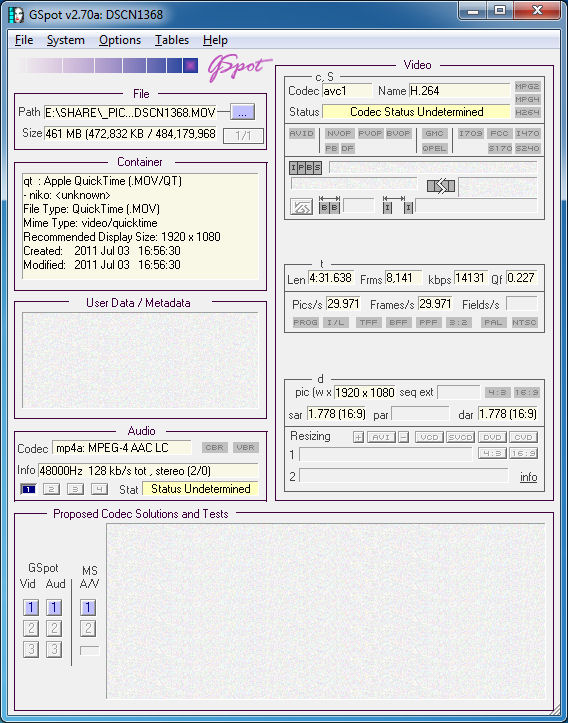The image size is (568, 723).
Task: Click the PB packed bitstream indicator
Action: coord(331,148)
